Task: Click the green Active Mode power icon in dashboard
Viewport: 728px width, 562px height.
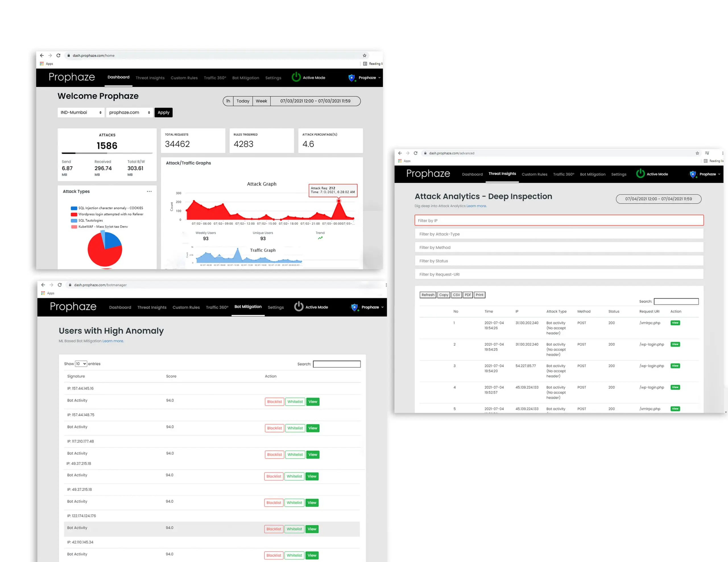Action: (x=296, y=77)
